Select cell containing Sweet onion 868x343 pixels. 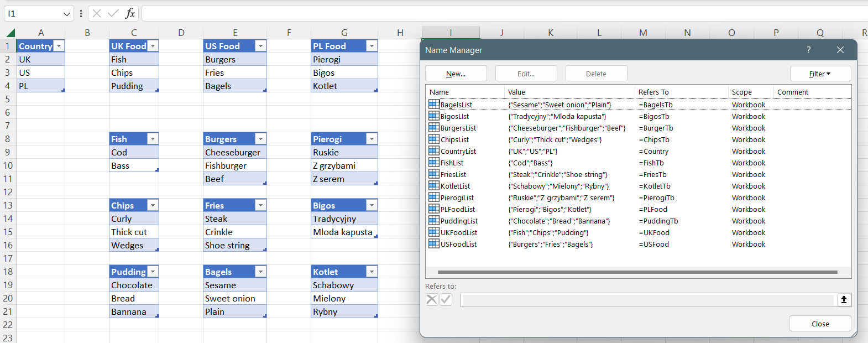click(x=235, y=298)
